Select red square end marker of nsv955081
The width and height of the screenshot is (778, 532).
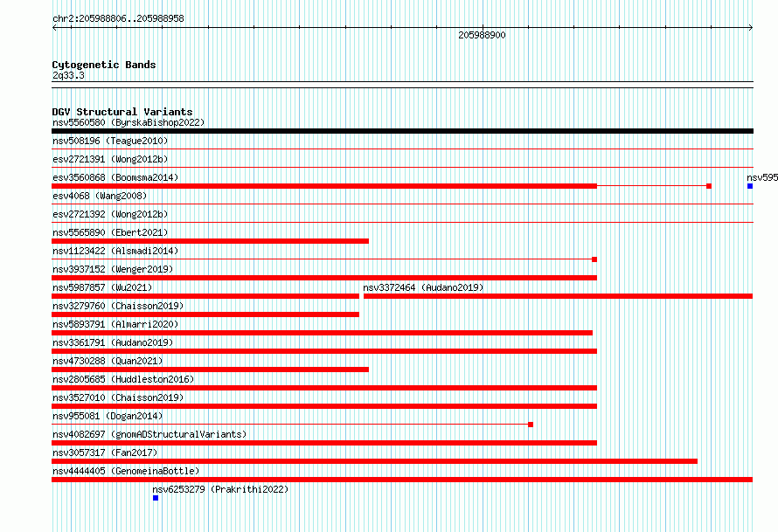point(531,425)
